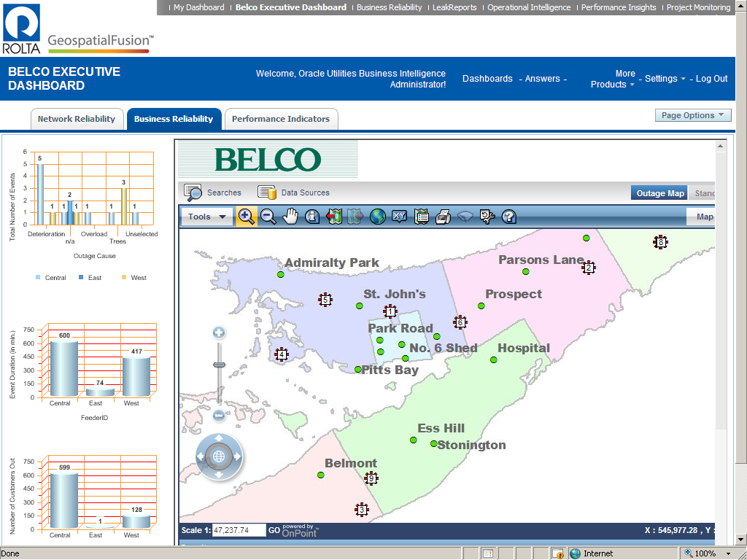
Task: Click outage marker 1 near St. John's
Action: 390,312
